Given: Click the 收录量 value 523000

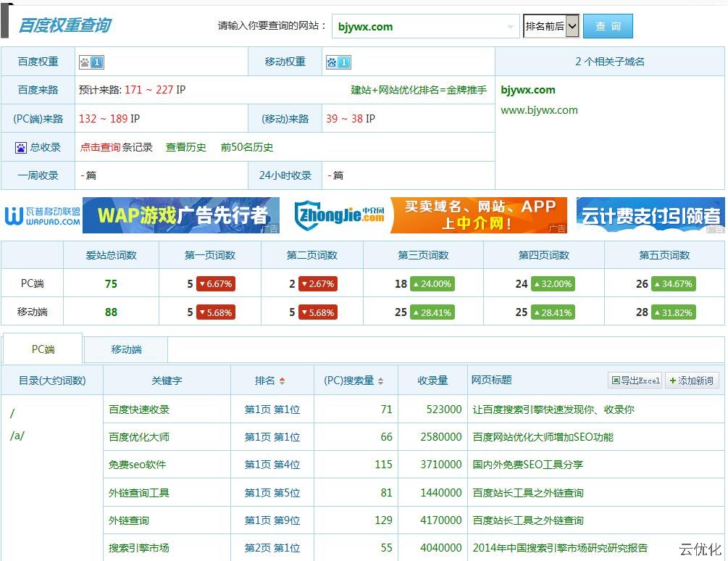Looking at the screenshot, I should pos(444,409).
